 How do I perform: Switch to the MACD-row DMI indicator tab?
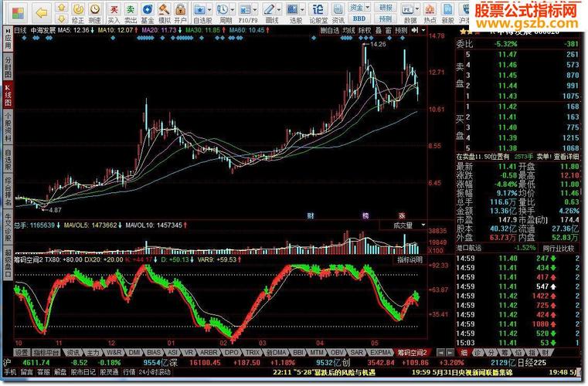tap(134, 352)
